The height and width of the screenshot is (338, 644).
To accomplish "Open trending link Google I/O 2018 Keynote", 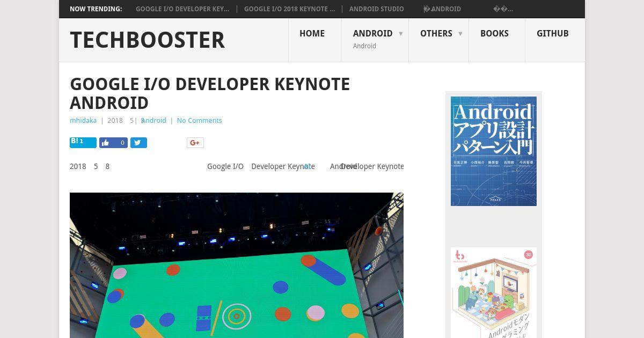I will pyautogui.click(x=289, y=9).
